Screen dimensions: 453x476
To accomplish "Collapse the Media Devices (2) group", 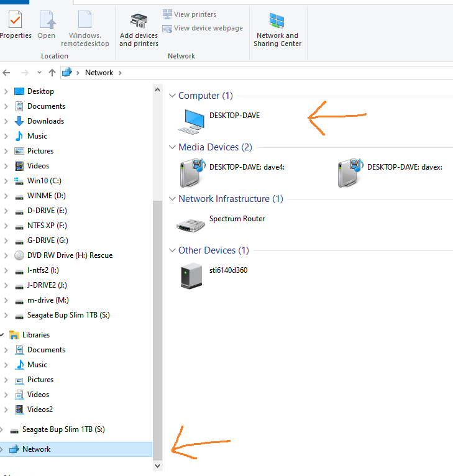I will pyautogui.click(x=172, y=147).
